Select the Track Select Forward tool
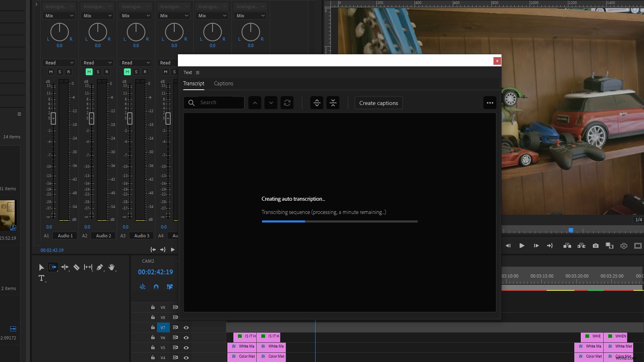This screenshot has height=362, width=644. pos(53,267)
